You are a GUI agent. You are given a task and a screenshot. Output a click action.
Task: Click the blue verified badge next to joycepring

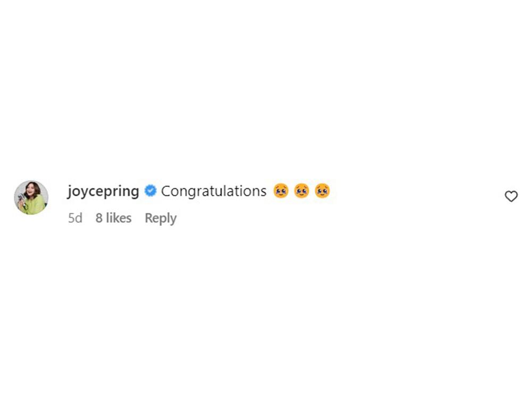point(151,190)
